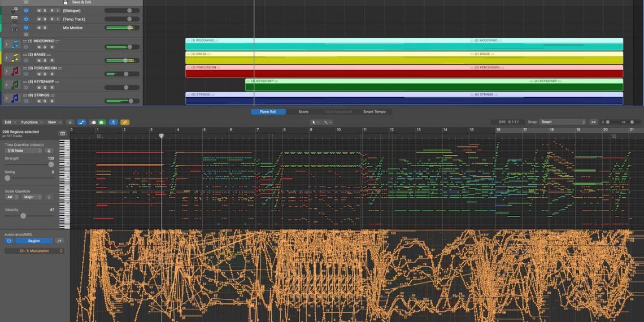Solo the KEYS/HARP track
644x322 pixels.
[45, 88]
